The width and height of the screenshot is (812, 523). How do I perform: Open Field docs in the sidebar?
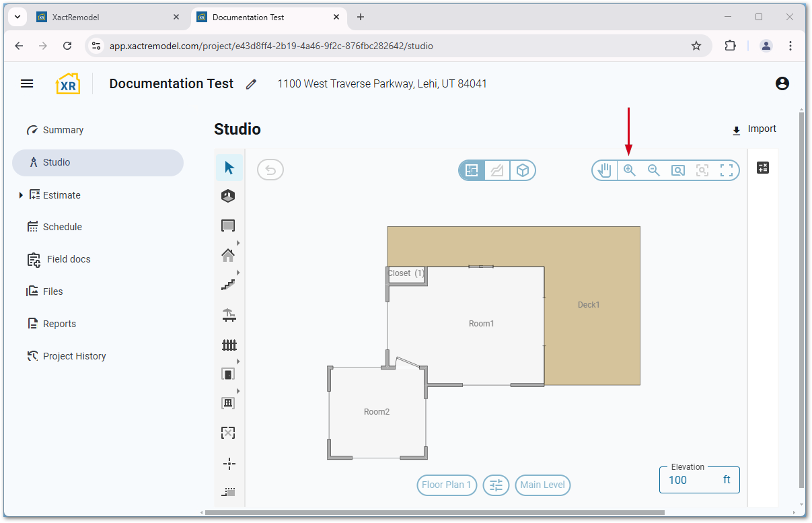tap(98, 259)
